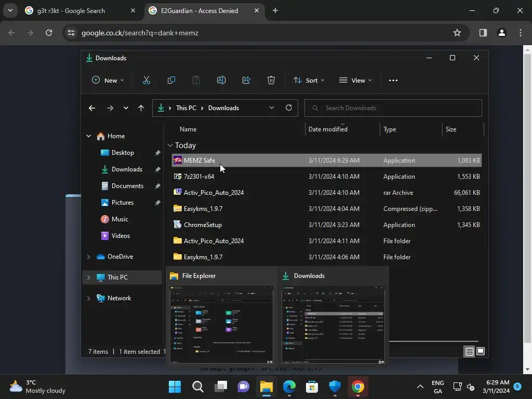Viewport: 532px width, 399px height.
Task: Bookmark this page with star icon
Action: coord(457,33)
